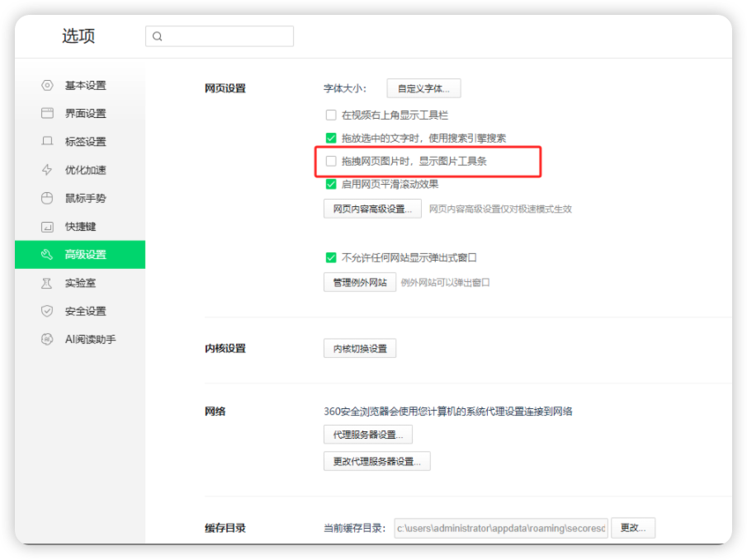This screenshot has width=747, height=560.
Task: Click 字体大小 label
Action: [x=345, y=88]
